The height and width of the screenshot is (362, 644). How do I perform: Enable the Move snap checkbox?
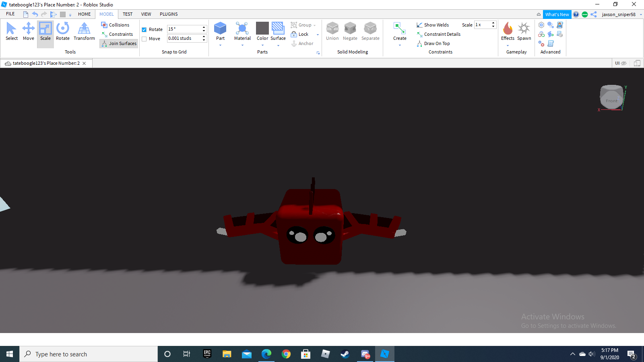pyautogui.click(x=144, y=39)
